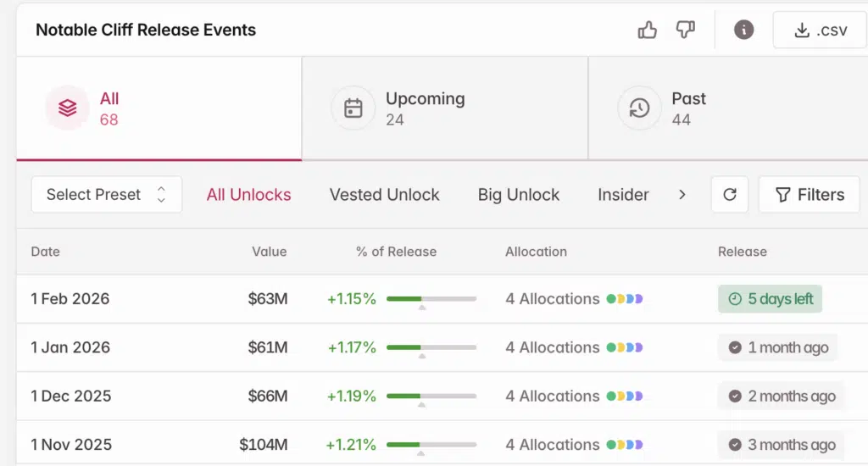Open the Filters panel
This screenshot has height=466, width=868.
pyautogui.click(x=809, y=195)
